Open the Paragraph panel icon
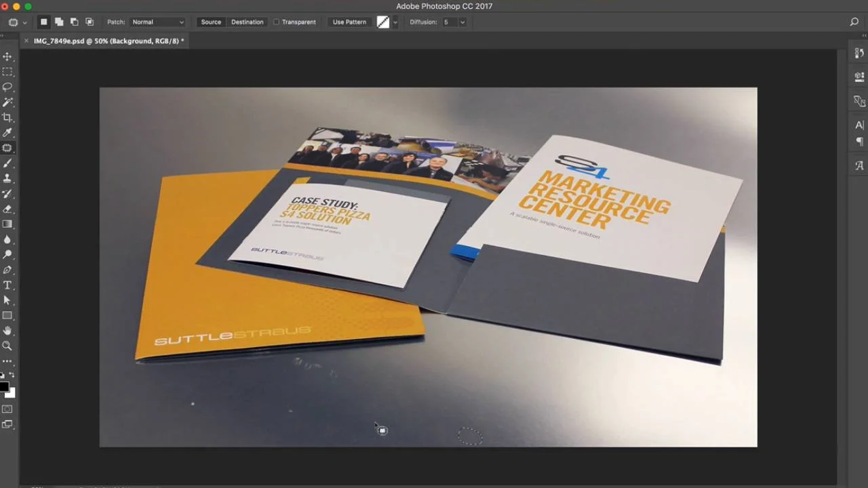The height and width of the screenshot is (488, 868). coord(859,141)
